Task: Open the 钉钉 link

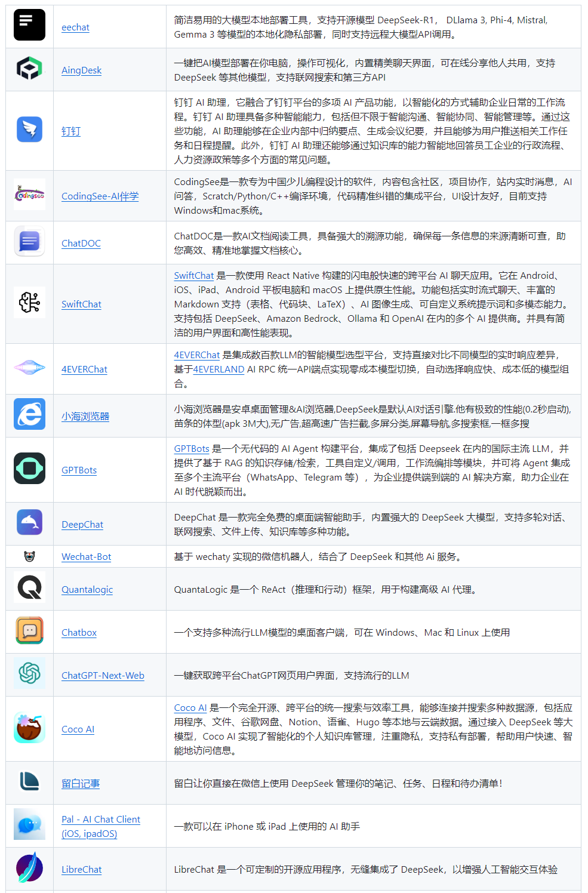Action: point(71,131)
